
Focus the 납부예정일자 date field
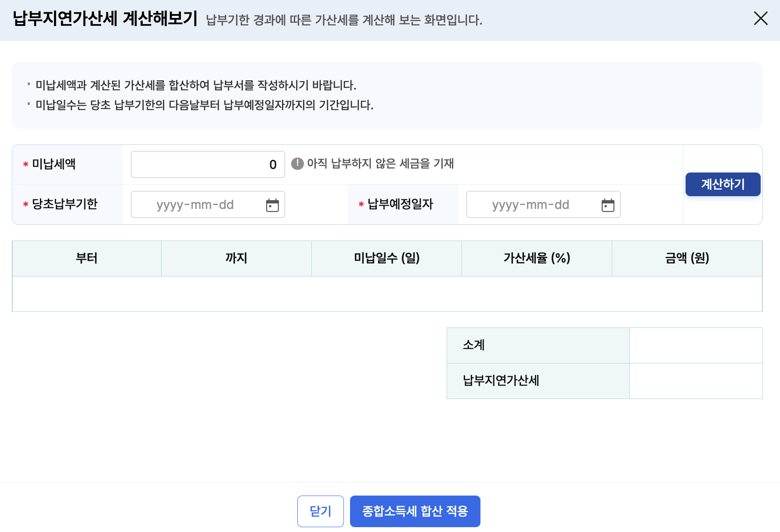point(543,205)
